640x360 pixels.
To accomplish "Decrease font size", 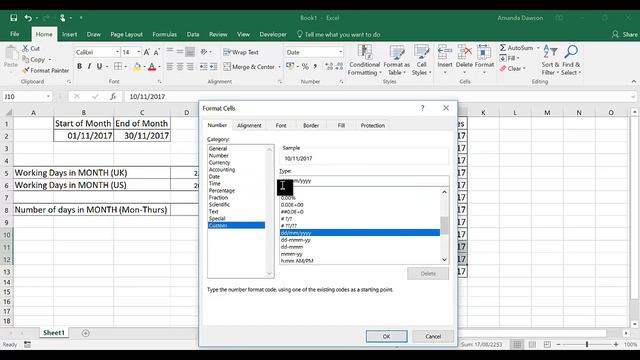I will click(x=156, y=52).
